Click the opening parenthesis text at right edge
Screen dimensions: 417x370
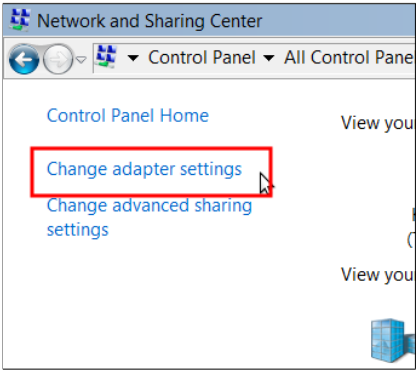(411, 239)
